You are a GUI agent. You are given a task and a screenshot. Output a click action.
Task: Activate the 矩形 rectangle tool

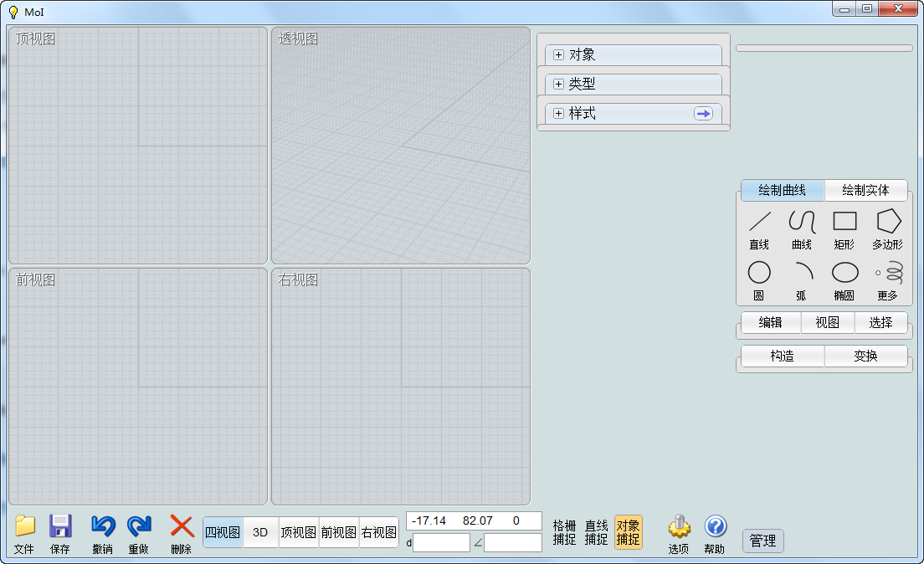pyautogui.click(x=844, y=230)
